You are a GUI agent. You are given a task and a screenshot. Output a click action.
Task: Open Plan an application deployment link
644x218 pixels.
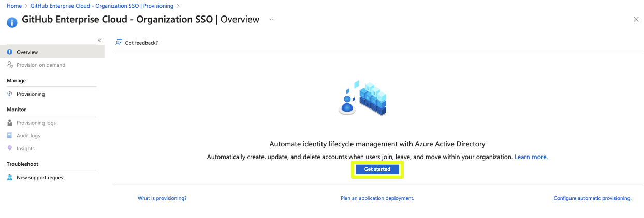[x=377, y=198]
